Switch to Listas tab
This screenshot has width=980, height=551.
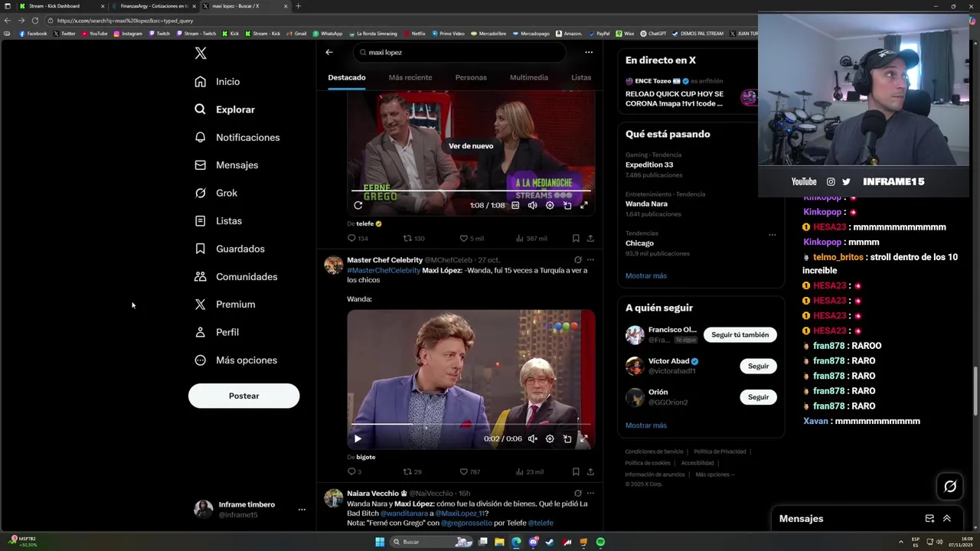coord(581,78)
